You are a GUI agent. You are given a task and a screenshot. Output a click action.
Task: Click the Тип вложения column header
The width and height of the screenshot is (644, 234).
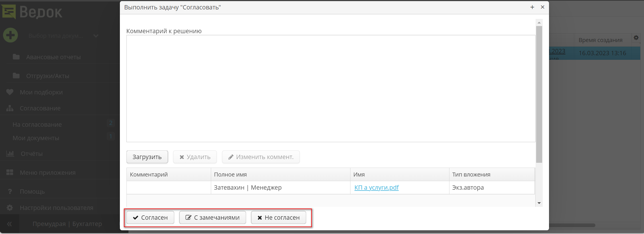(492, 174)
